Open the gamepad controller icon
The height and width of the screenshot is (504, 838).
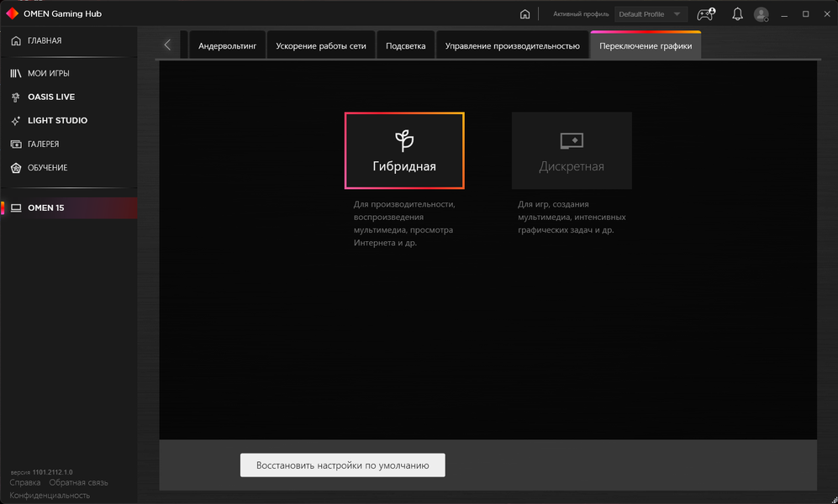[706, 14]
